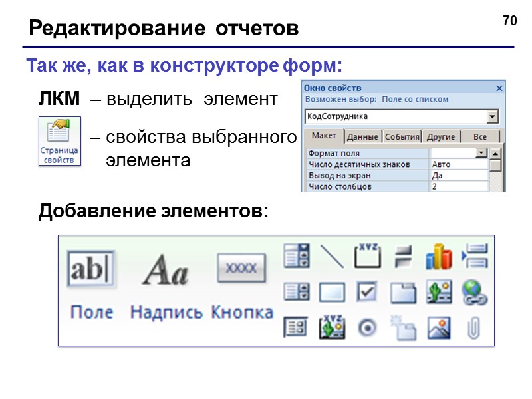
Task: Expand the Формат поля dropdown arrow
Action: (481, 153)
